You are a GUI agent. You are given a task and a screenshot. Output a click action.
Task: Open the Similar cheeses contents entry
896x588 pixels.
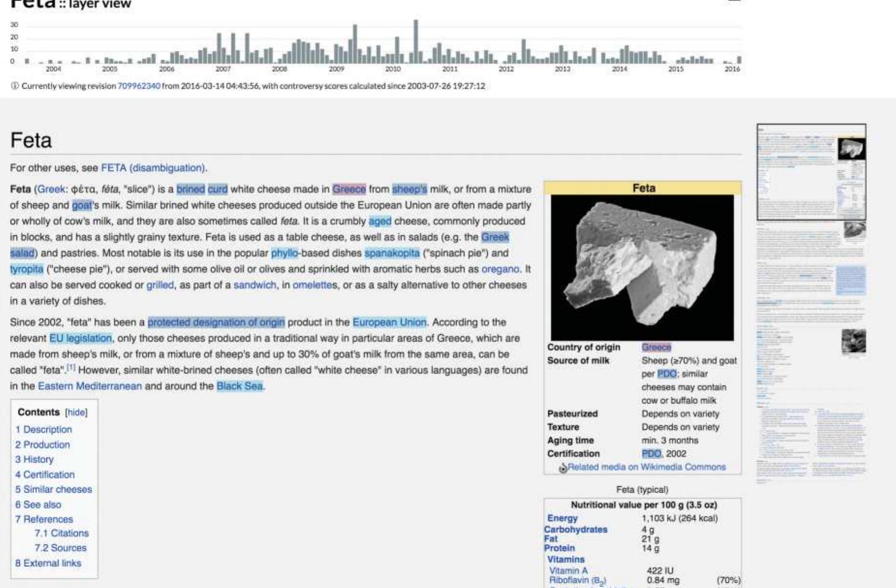55,489
